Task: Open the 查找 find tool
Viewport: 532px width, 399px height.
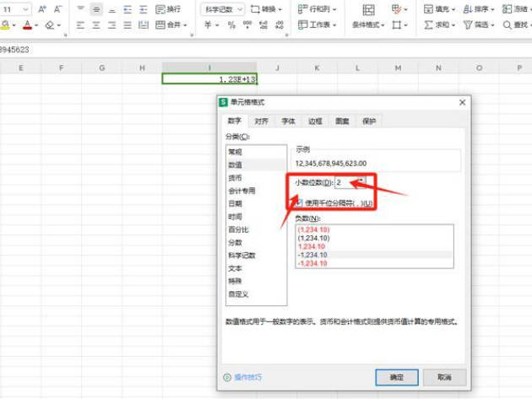Action: click(x=516, y=24)
